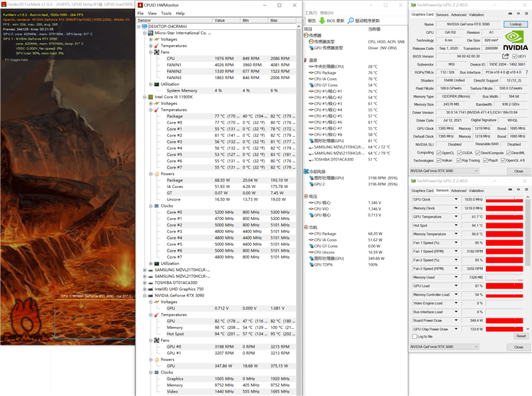This screenshot has width=532, height=396.
Task: Click the TOSHIBA DT01ACA300 drive icon in HWMonitor tree
Action: coord(151,283)
